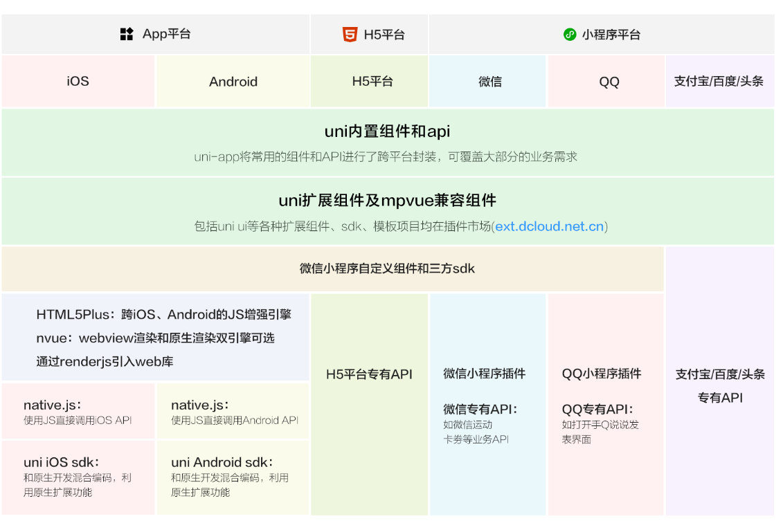The height and width of the screenshot is (532, 783).
Task: Click the uni内置组件和api heading
Action: (x=388, y=131)
